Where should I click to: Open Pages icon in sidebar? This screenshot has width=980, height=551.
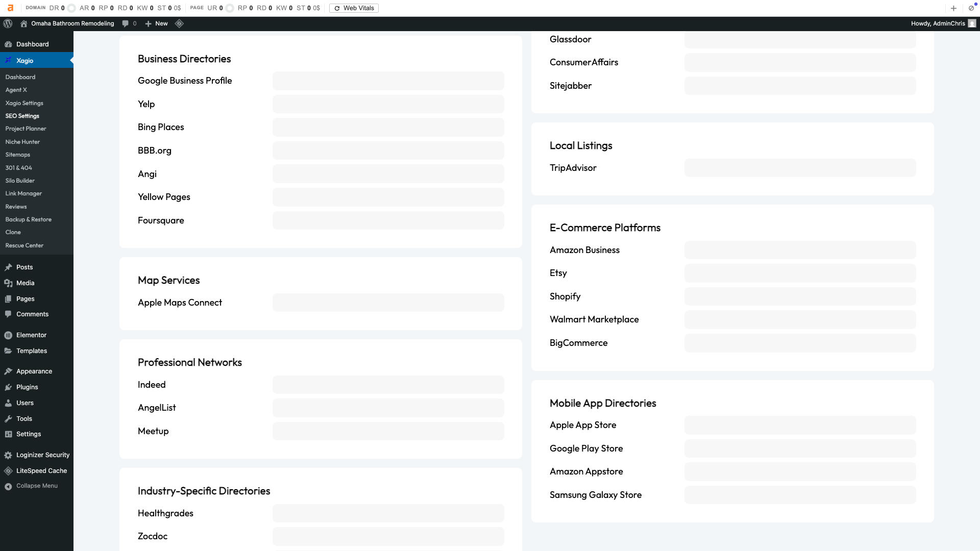tap(8, 299)
